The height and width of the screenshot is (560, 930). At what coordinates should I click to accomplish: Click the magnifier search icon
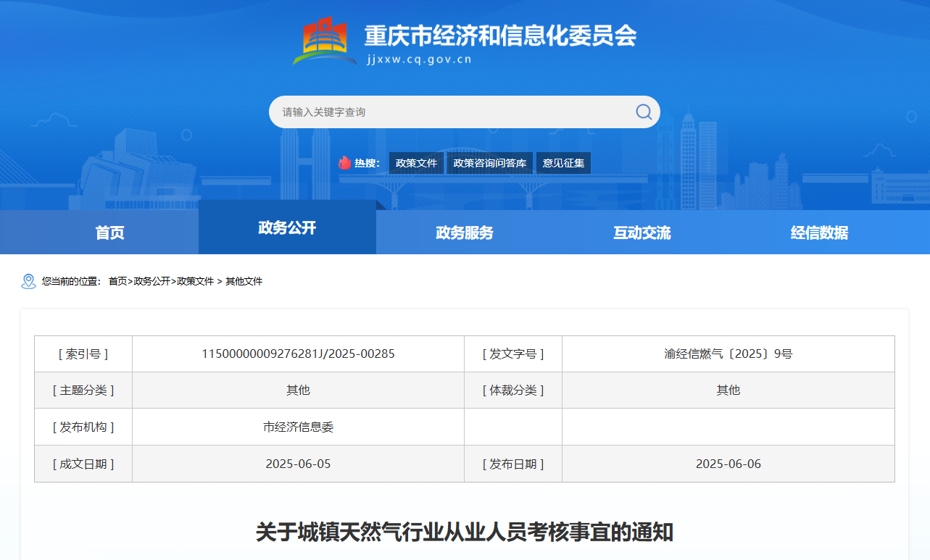click(x=643, y=112)
